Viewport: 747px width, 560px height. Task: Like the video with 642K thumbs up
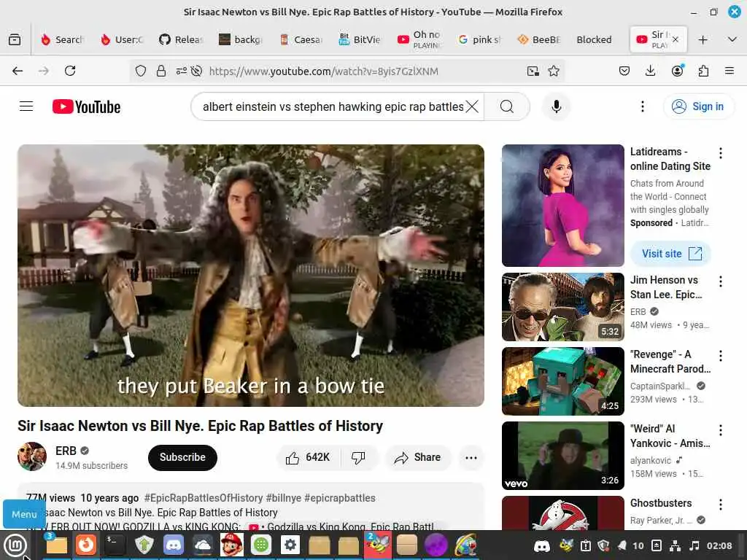(x=308, y=457)
